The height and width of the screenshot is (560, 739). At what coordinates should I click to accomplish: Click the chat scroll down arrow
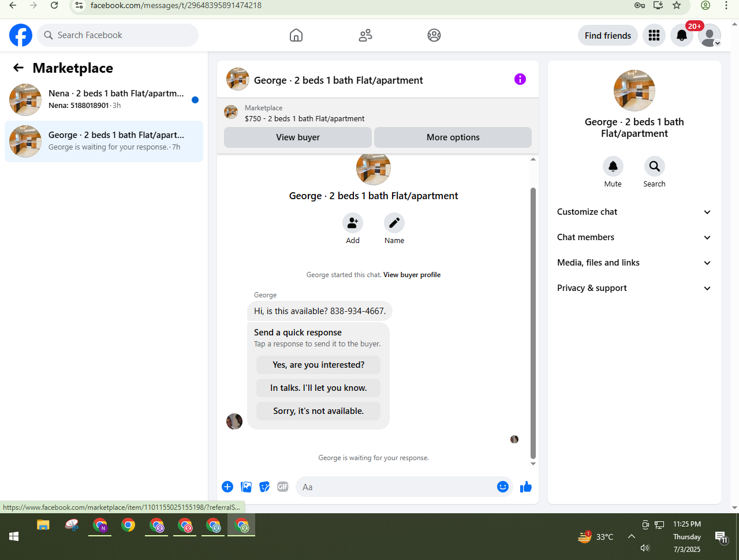(533, 464)
